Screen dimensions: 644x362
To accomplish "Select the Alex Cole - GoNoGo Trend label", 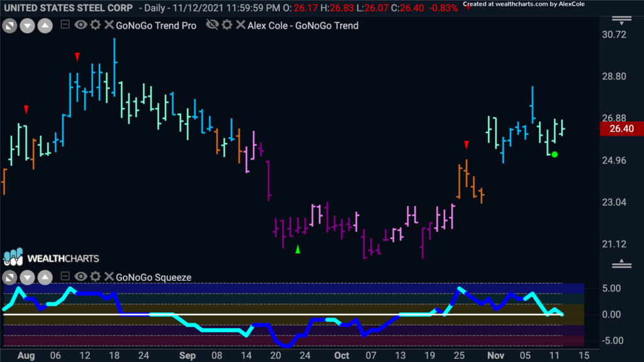I will click(303, 25).
